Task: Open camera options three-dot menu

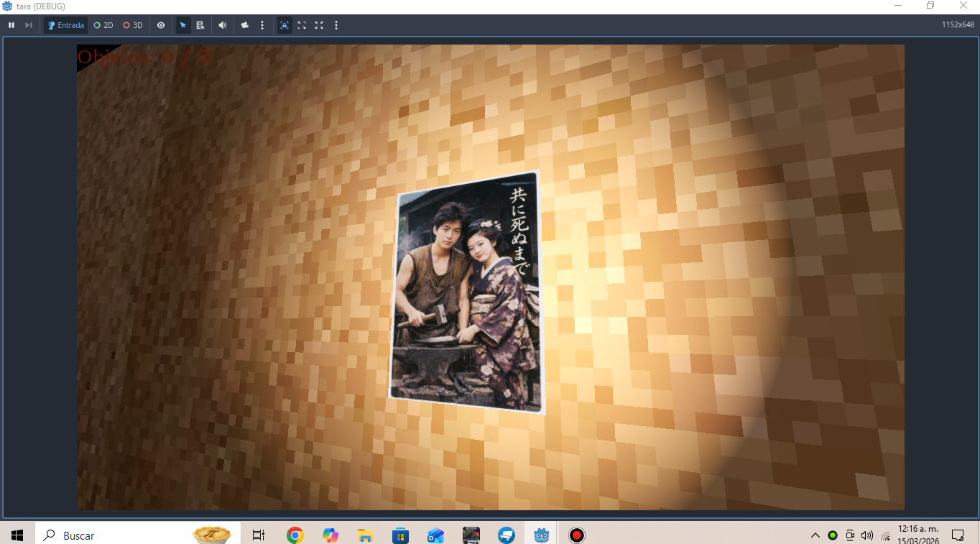Action: (262, 25)
